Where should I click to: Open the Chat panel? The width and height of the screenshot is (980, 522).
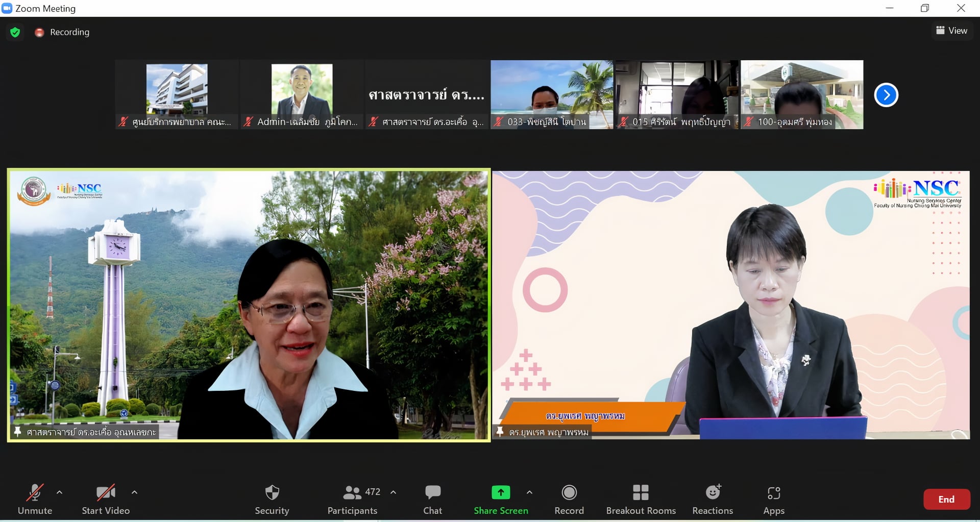click(x=433, y=499)
